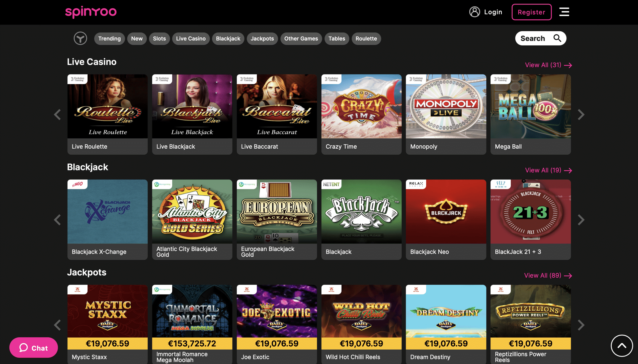Click the Search field
Viewport: 638px width, 364px height.
[540, 38]
